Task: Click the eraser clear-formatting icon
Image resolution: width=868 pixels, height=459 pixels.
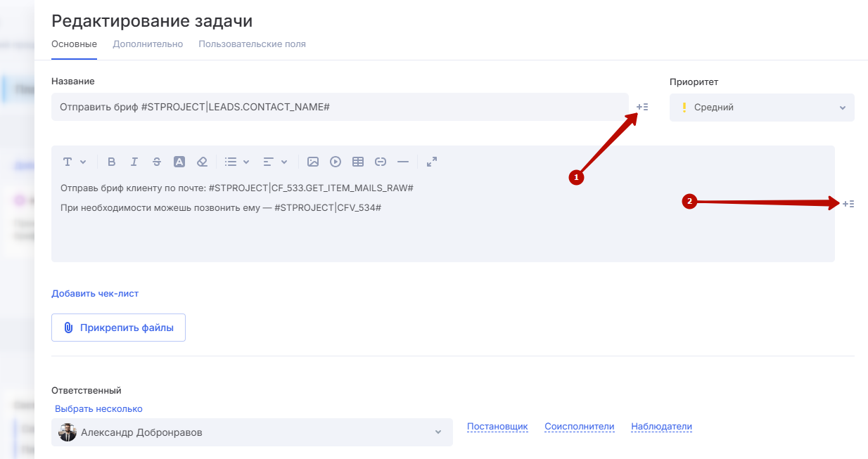Action: pos(202,162)
